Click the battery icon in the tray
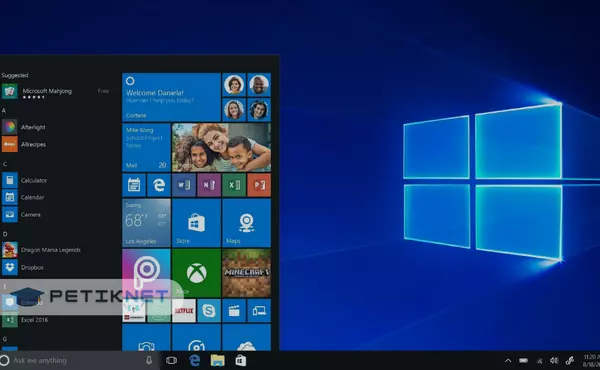Image resolution: width=600 pixels, height=370 pixels. pos(523,360)
